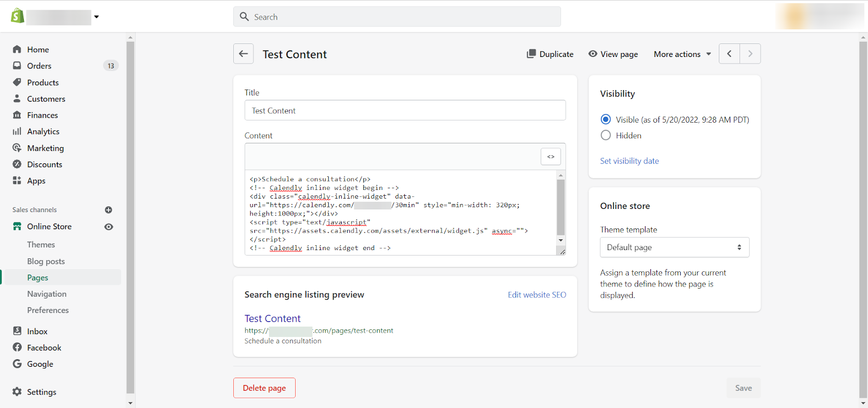Go to Orders in the sidebar
The height and width of the screenshot is (408, 868).
click(x=39, y=66)
